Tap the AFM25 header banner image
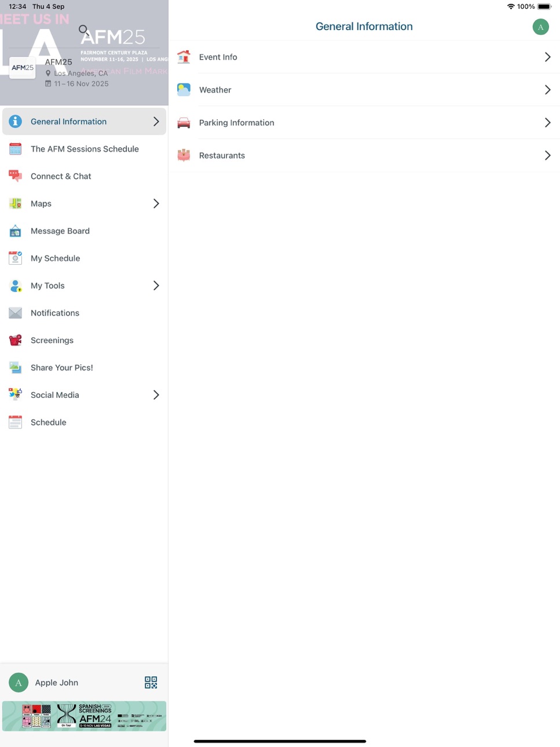The image size is (560, 747). click(x=84, y=53)
